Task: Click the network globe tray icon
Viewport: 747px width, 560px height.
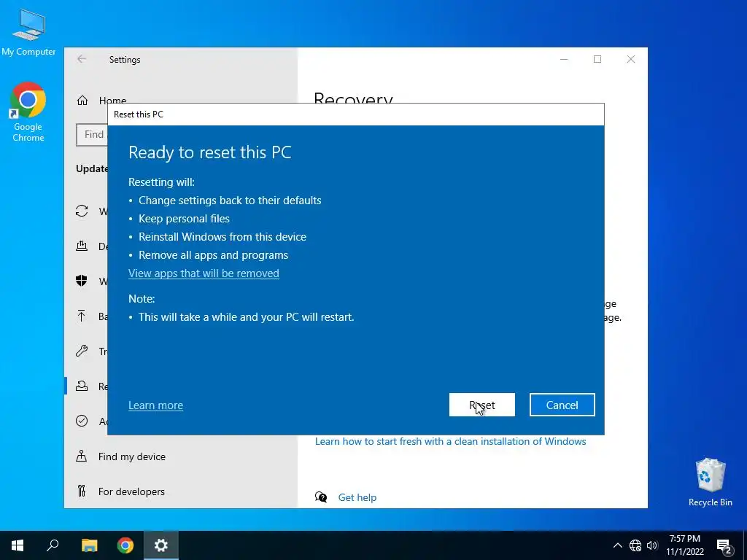Action: (635, 545)
